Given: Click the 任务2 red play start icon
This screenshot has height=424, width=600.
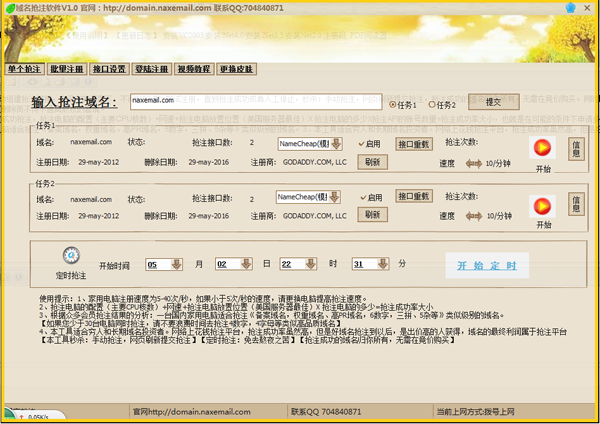Looking at the screenshot, I should 542,205.
